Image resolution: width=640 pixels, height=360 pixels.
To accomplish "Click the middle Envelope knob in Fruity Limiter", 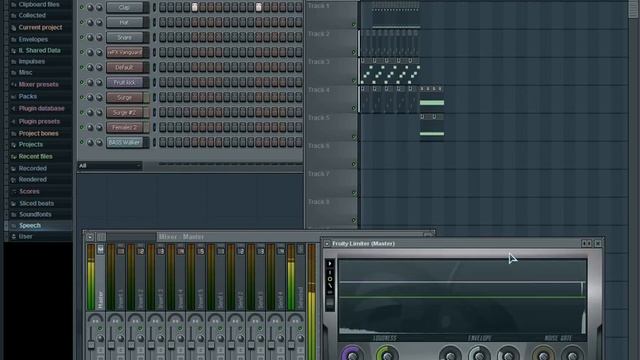I will point(480,354).
